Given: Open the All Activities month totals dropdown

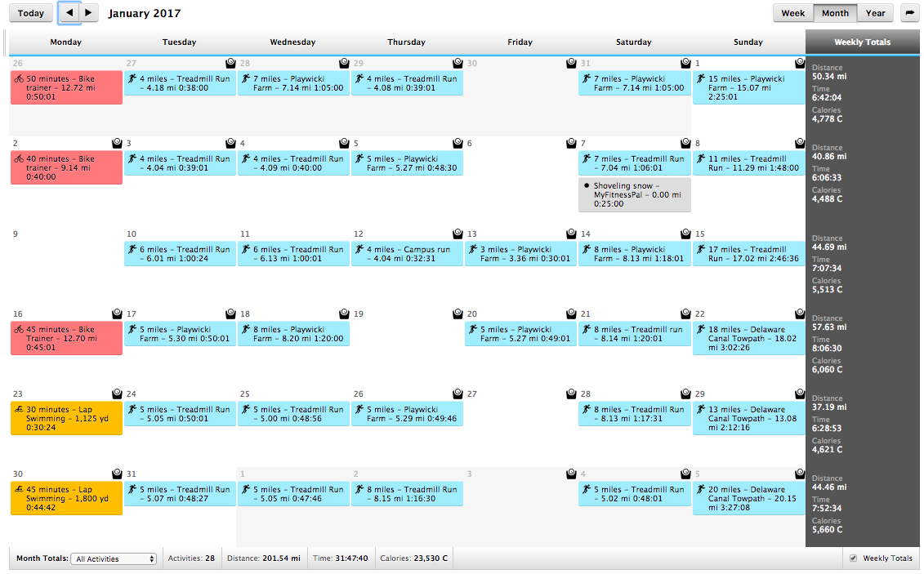Looking at the screenshot, I should pos(114,559).
